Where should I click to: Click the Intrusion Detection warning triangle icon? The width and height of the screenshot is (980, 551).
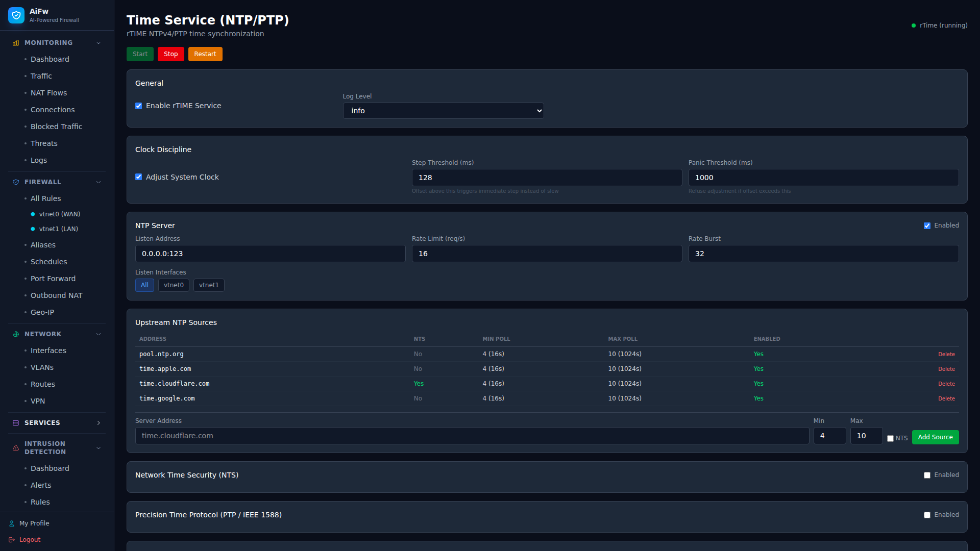[16, 448]
